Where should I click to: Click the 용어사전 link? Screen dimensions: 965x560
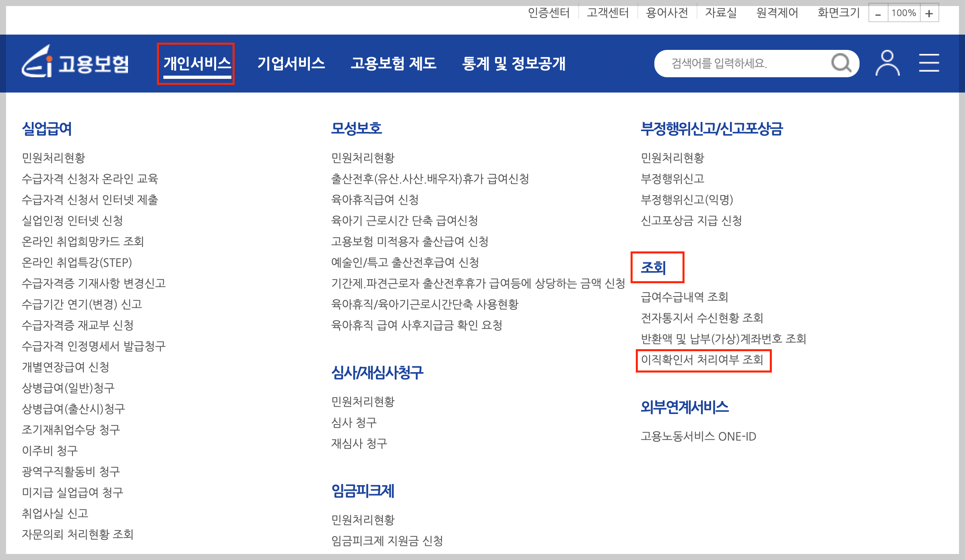coord(667,12)
